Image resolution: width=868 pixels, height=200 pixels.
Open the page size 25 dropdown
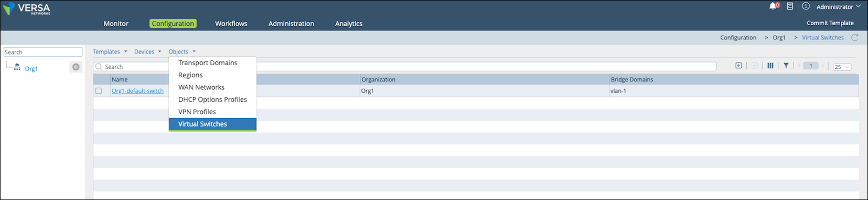click(842, 67)
